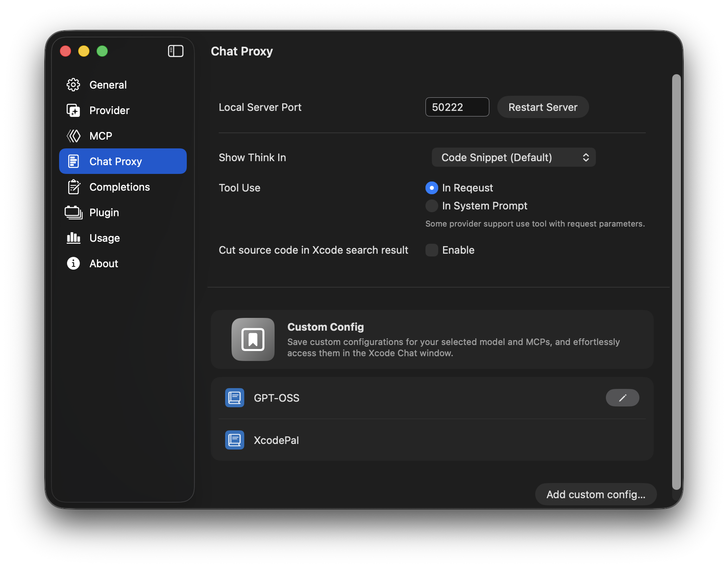Click the Custom Config heading
This screenshot has width=728, height=568.
pos(326,327)
